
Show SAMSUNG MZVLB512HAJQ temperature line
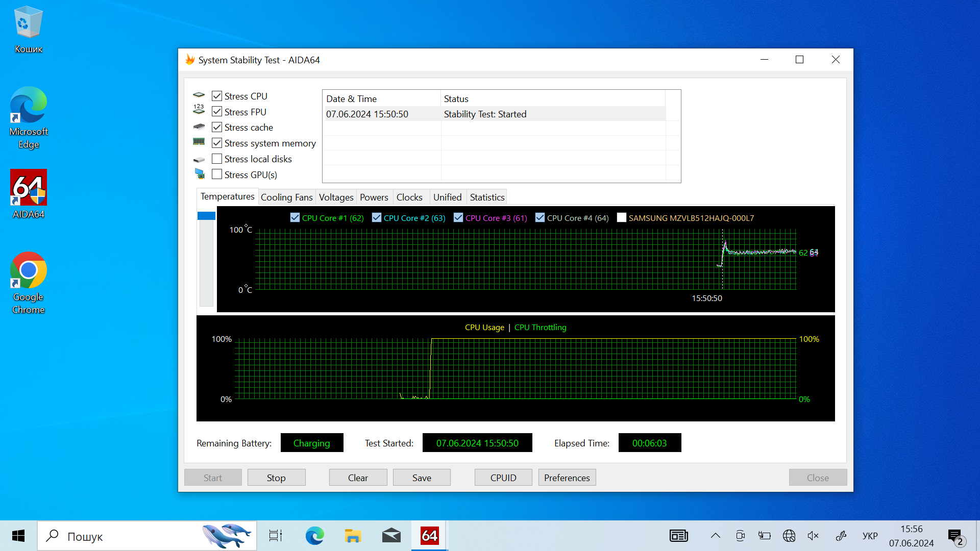coord(622,217)
